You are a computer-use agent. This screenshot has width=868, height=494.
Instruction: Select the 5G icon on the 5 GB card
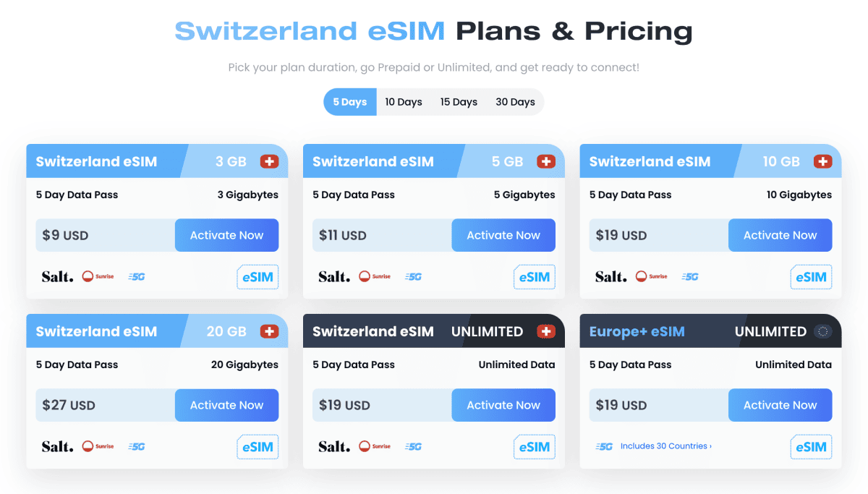coord(413,276)
